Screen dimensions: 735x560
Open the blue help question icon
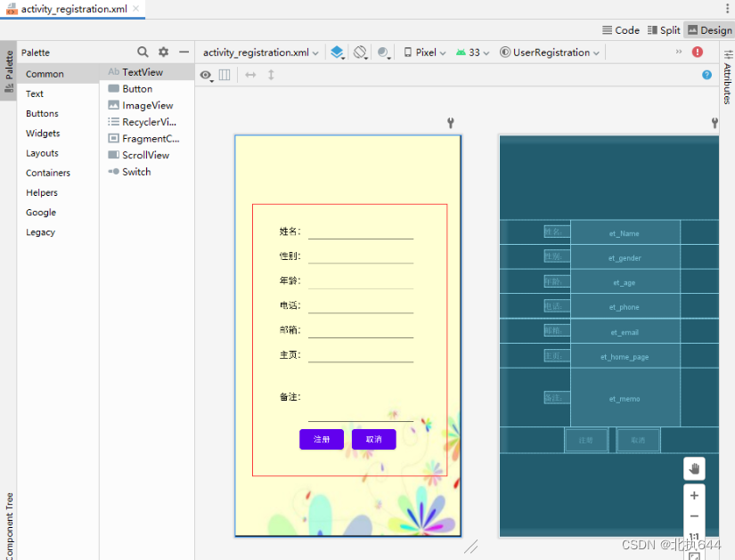pos(706,75)
